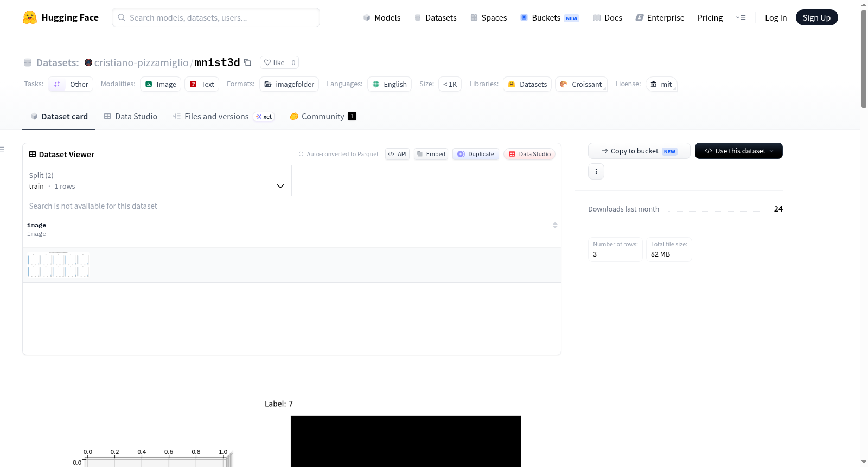This screenshot has width=868, height=467.
Task: Open the API button in the viewer
Action: coord(397,154)
